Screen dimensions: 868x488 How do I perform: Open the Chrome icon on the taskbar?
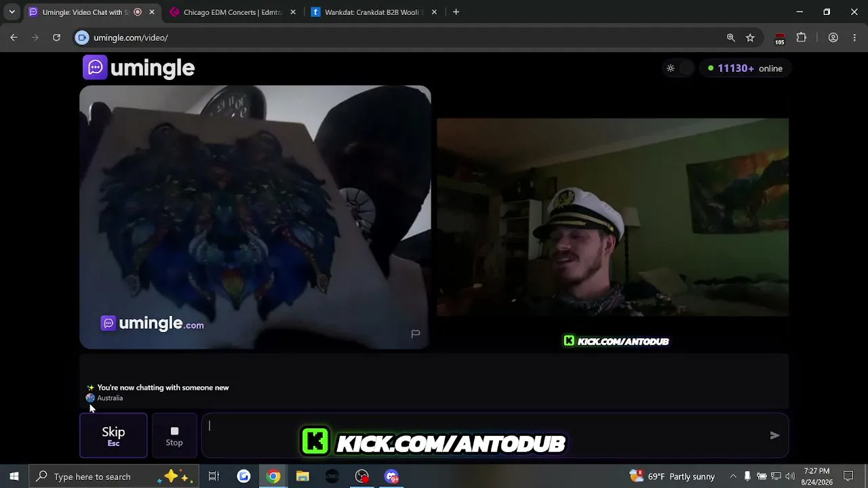[x=273, y=476]
